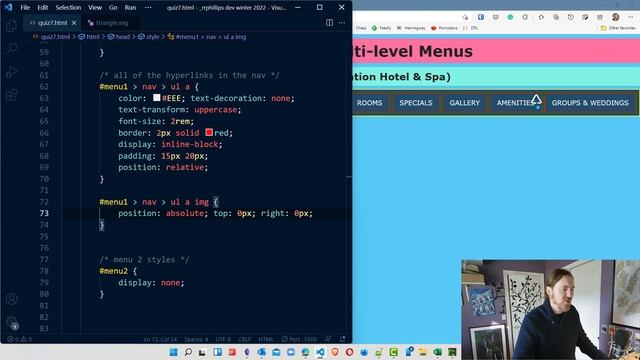Open the Edit menu in VS Code
The width and height of the screenshot is (640, 360).
point(42,7)
